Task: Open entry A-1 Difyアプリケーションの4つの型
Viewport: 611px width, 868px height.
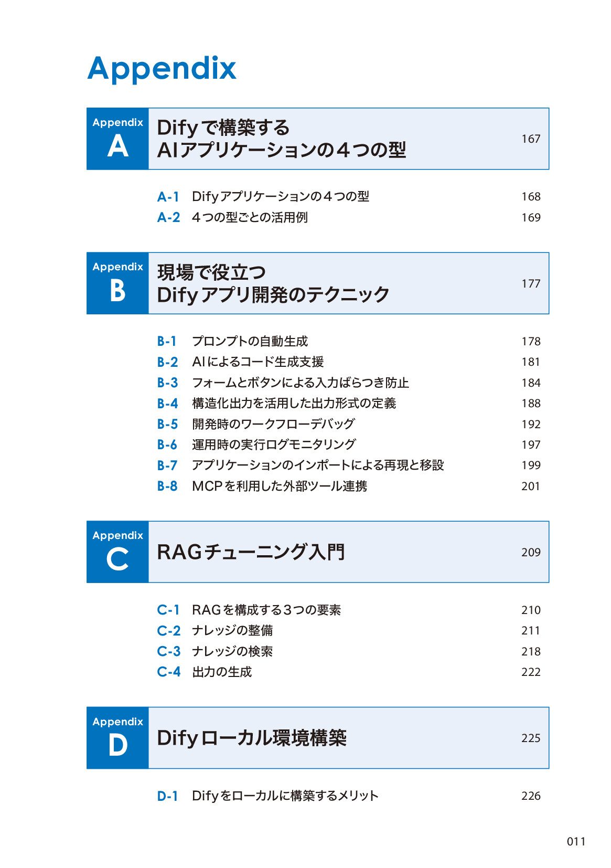Action: coord(280,197)
